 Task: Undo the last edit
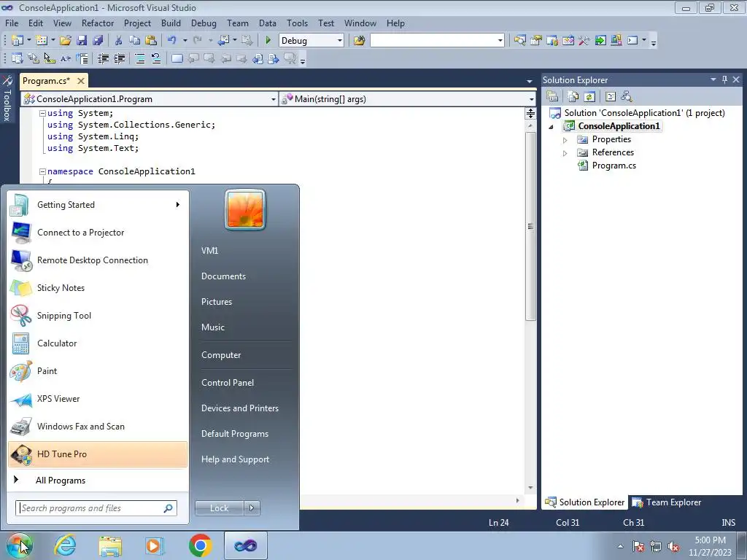click(172, 41)
